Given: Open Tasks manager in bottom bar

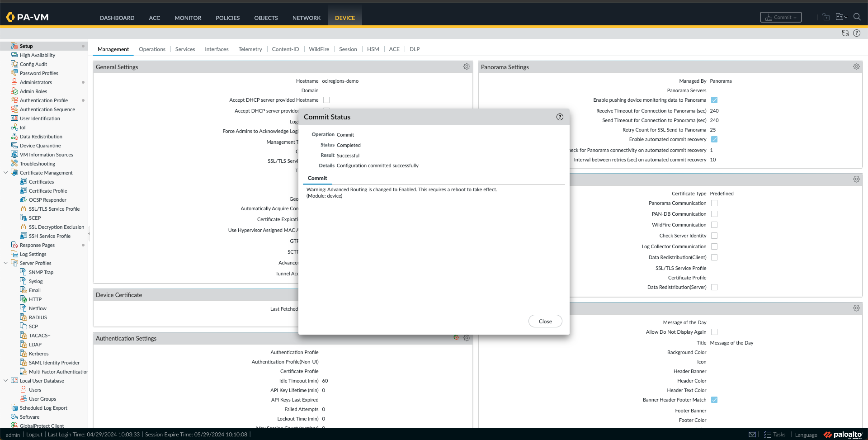Looking at the screenshot, I should (x=775, y=435).
